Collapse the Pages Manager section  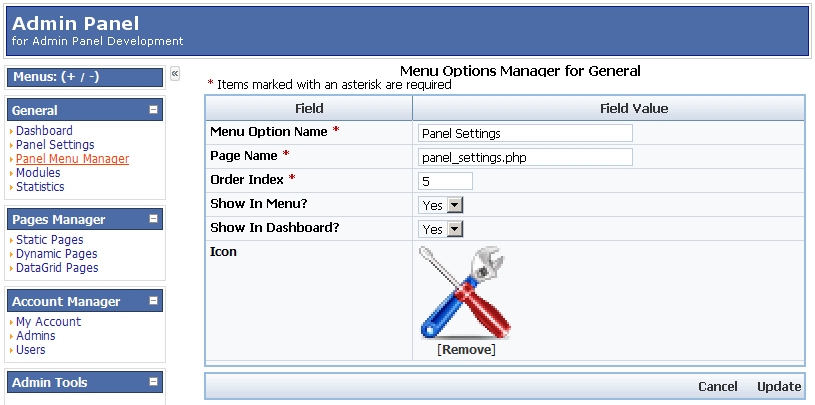click(153, 219)
